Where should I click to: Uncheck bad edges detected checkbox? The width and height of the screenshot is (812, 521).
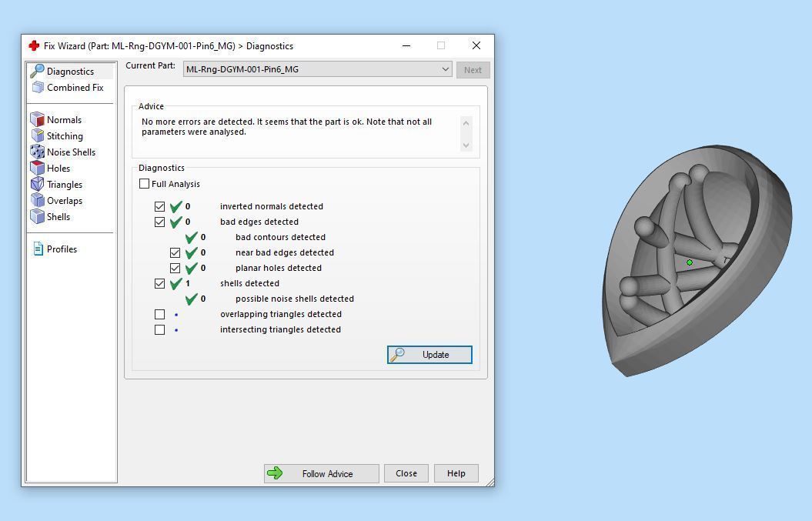point(159,222)
